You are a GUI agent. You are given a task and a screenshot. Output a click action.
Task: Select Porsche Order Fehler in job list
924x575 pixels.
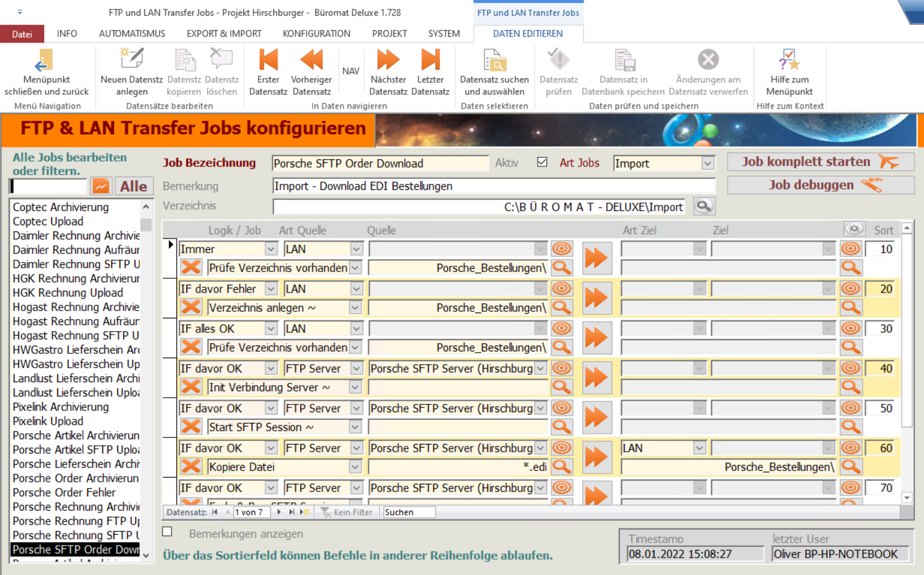[64, 492]
